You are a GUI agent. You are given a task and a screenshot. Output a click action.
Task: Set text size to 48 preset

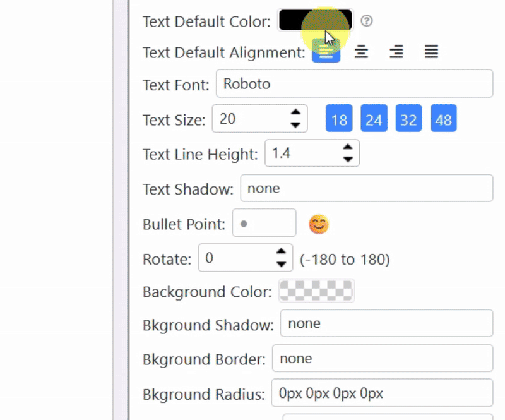[x=444, y=119]
